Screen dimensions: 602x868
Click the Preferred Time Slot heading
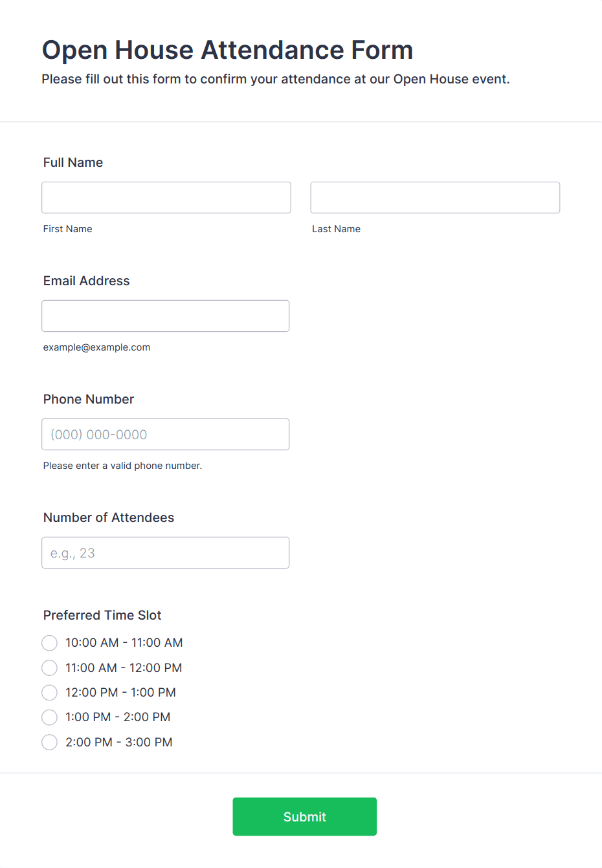pyautogui.click(x=102, y=615)
